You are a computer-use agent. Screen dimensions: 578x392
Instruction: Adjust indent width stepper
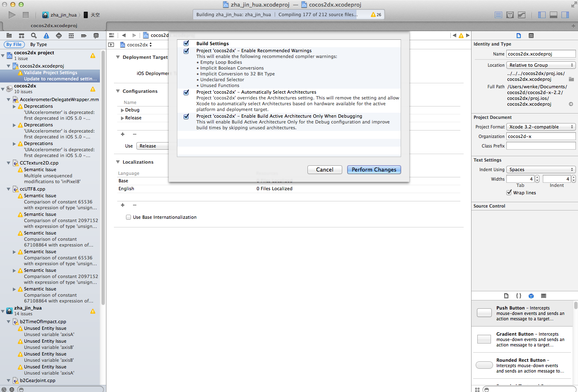pyautogui.click(x=573, y=179)
